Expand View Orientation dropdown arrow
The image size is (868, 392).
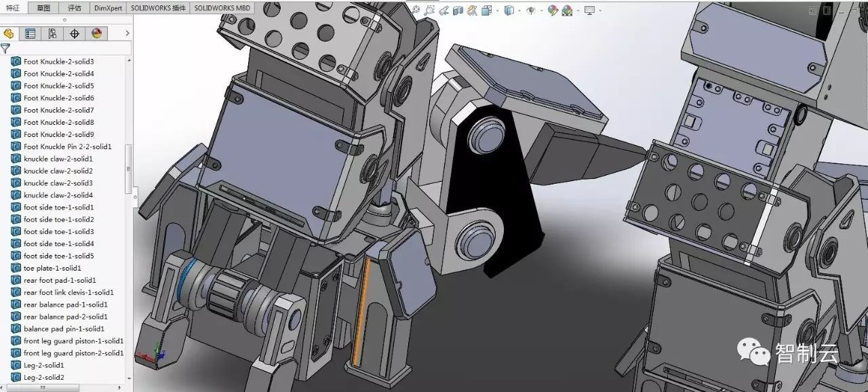(498, 11)
